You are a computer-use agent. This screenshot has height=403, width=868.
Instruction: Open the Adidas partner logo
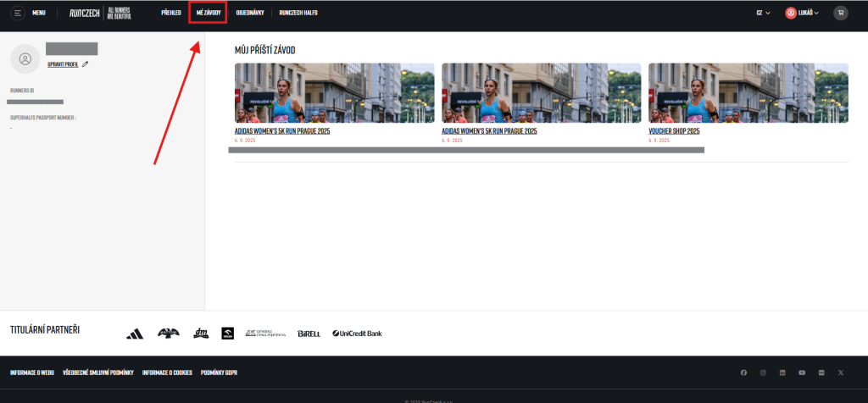click(x=135, y=334)
